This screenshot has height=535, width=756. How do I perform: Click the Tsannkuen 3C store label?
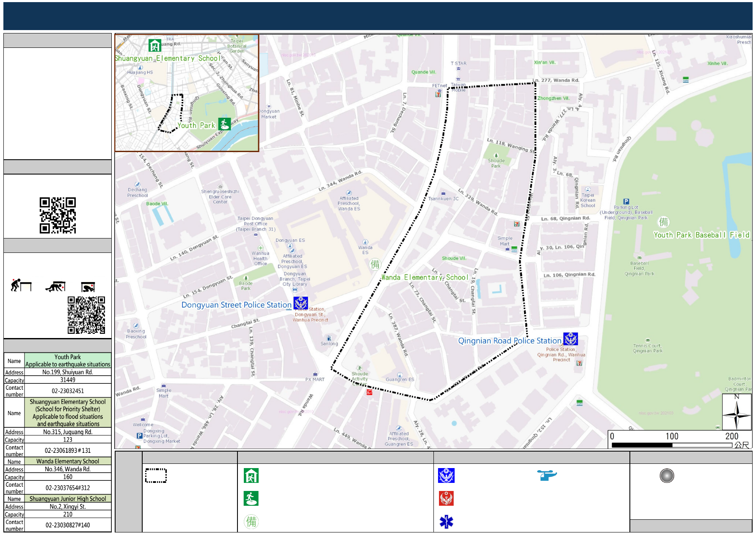443,198
